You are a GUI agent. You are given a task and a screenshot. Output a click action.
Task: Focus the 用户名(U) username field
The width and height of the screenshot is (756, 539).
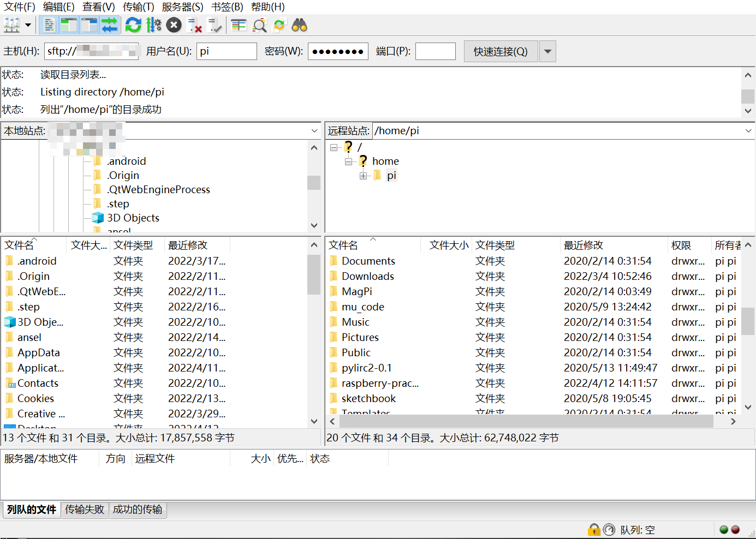click(x=227, y=51)
